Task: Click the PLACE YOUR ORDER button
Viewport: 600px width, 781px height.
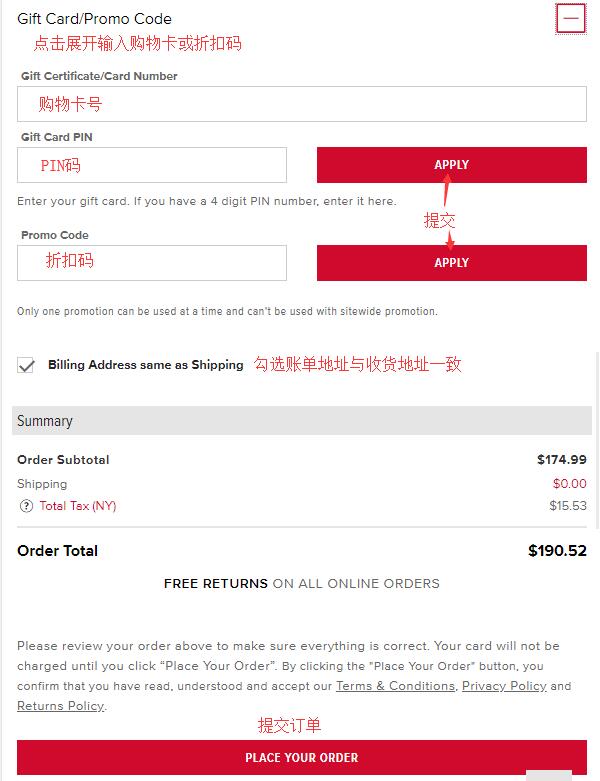Action: click(302, 757)
